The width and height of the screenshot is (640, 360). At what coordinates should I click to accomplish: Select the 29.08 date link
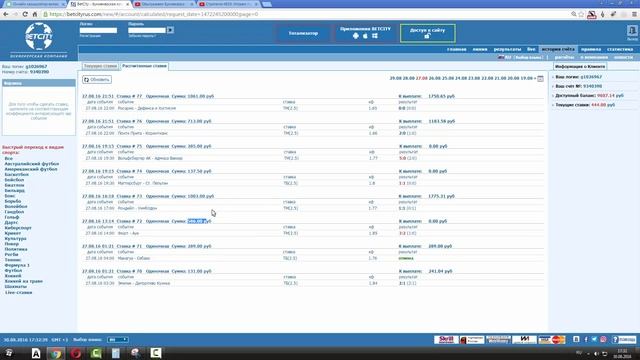(395, 78)
